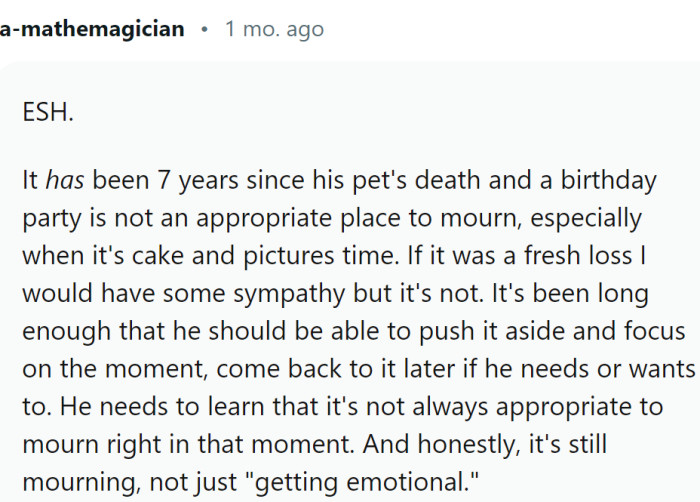The image size is (700, 502).
Task: Click the dot separator after the username
Action: (x=204, y=29)
